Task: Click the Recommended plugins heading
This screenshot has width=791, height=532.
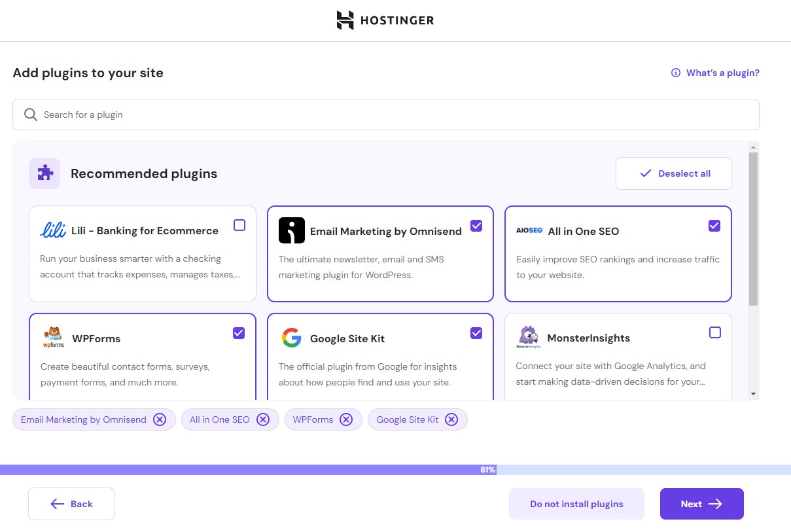Action: tap(144, 173)
